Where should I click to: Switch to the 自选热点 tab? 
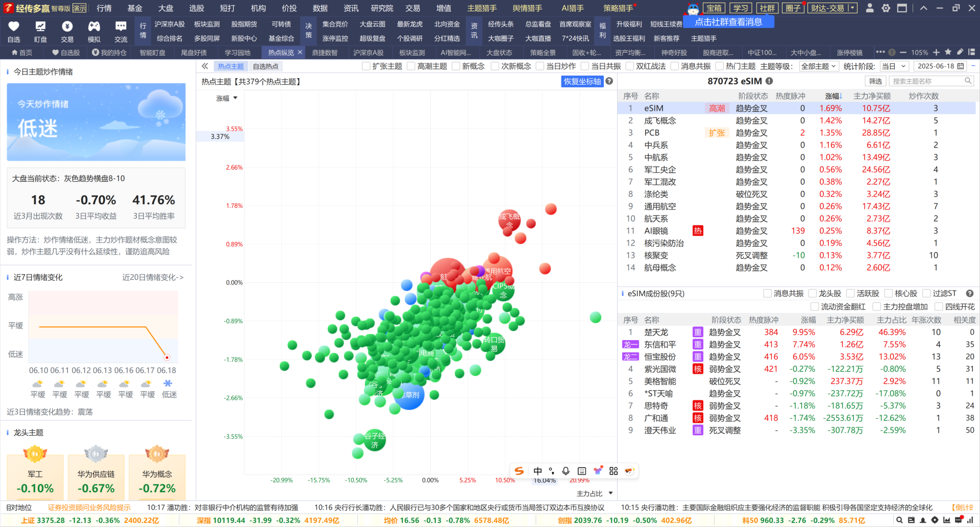265,66
